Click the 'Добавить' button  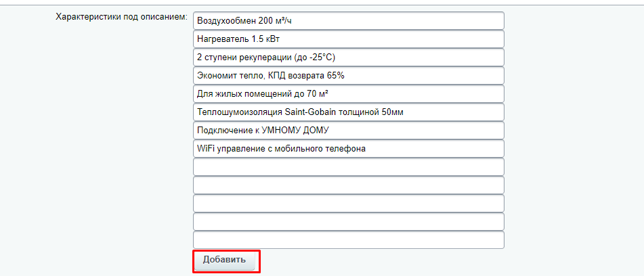point(226,260)
